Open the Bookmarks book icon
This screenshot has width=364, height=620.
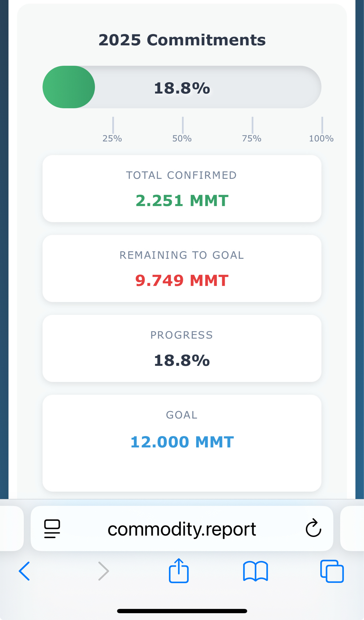tap(255, 571)
